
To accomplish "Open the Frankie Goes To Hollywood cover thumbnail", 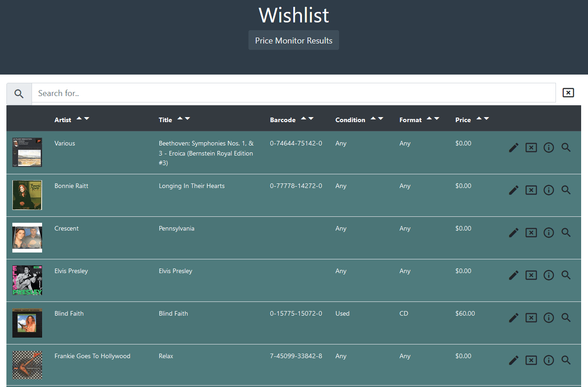I will (x=27, y=365).
